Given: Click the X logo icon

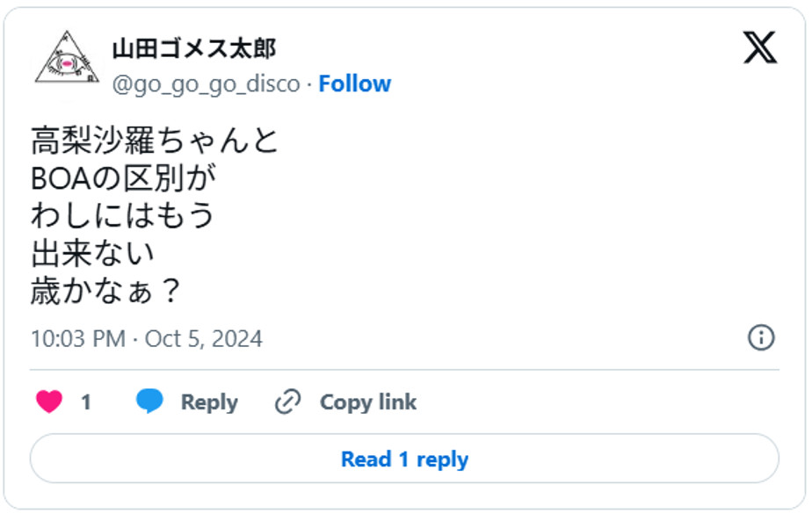Looking at the screenshot, I should [759, 47].
